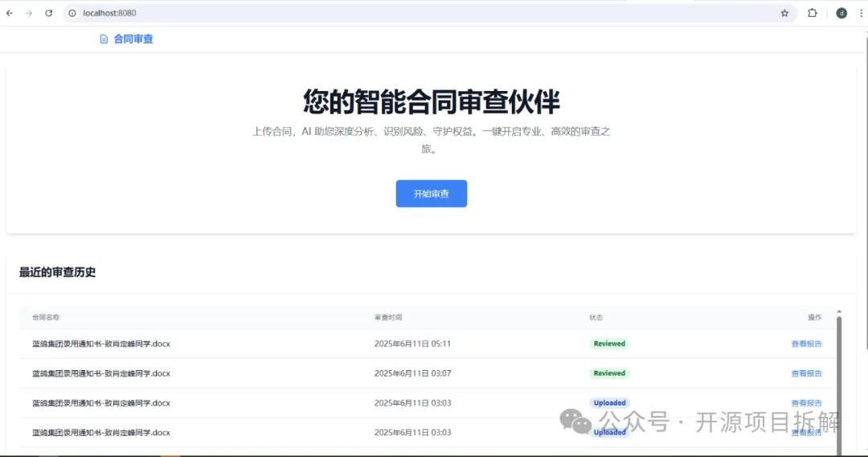Open the browser extensions puzzle icon
Image resolution: width=868 pixels, height=457 pixels.
pyautogui.click(x=812, y=13)
